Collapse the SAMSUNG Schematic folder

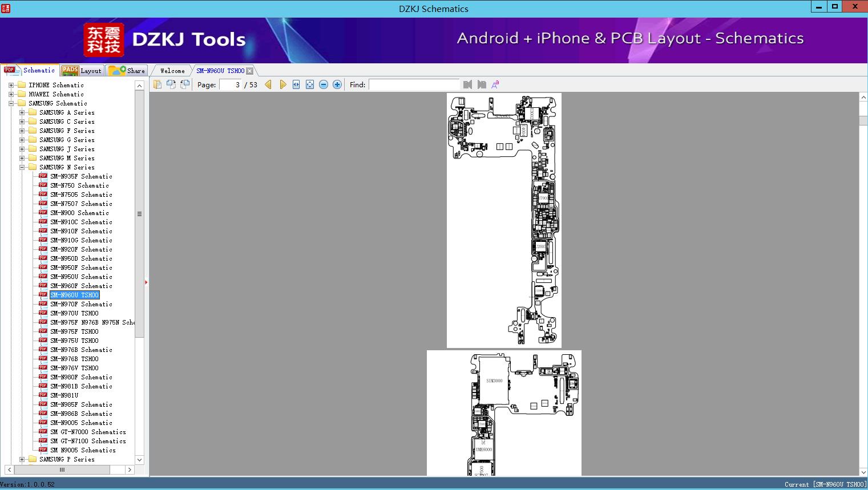point(11,103)
